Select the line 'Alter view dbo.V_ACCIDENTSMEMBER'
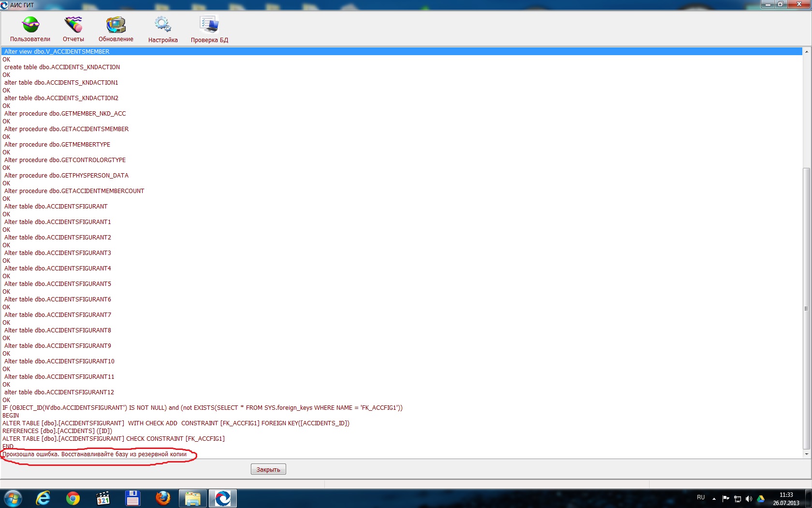 (402, 52)
